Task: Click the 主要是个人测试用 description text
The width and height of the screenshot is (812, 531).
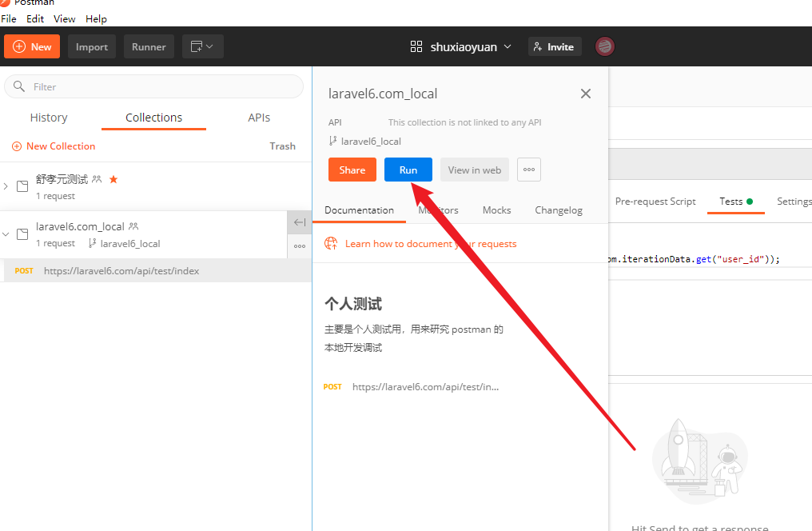Action: tap(414, 338)
